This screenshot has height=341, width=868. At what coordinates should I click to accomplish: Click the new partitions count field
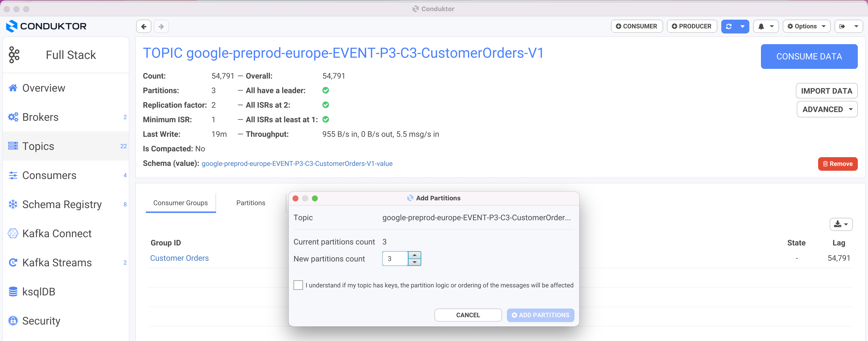click(395, 259)
